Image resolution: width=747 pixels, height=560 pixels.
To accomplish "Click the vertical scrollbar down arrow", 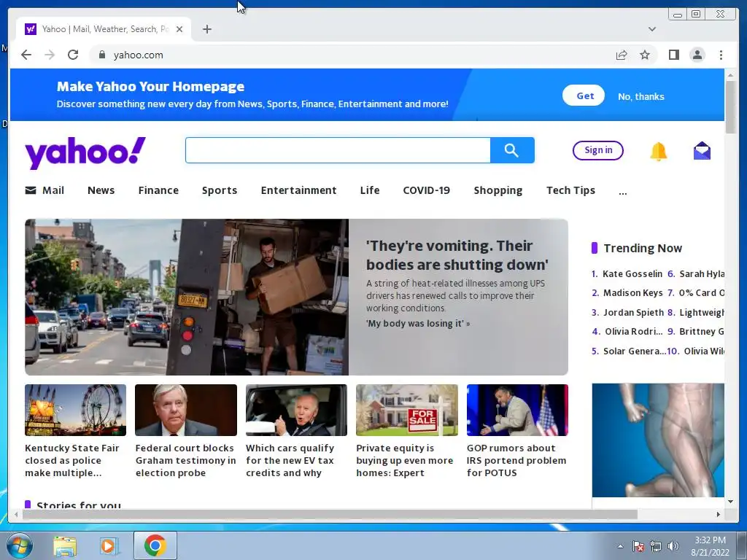I will point(730,502).
